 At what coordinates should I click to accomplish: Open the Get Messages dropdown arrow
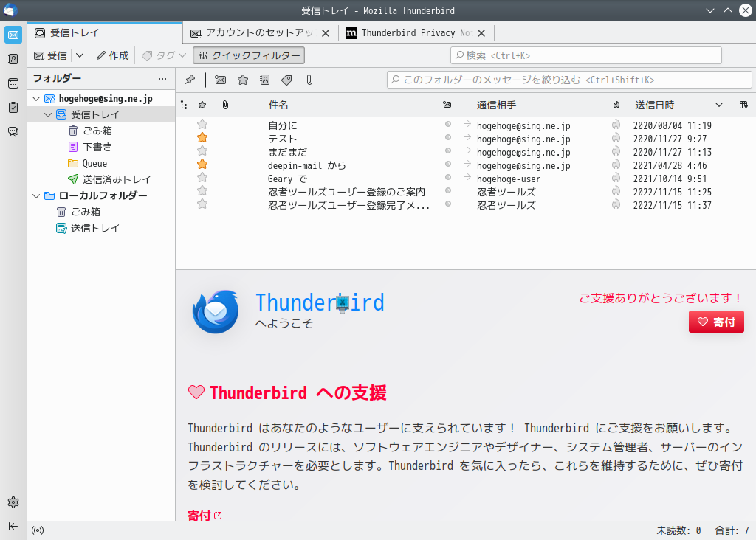tap(80, 55)
